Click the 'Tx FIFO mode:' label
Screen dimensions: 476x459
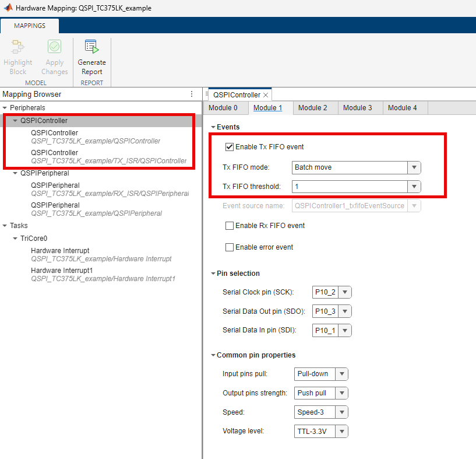pos(246,167)
